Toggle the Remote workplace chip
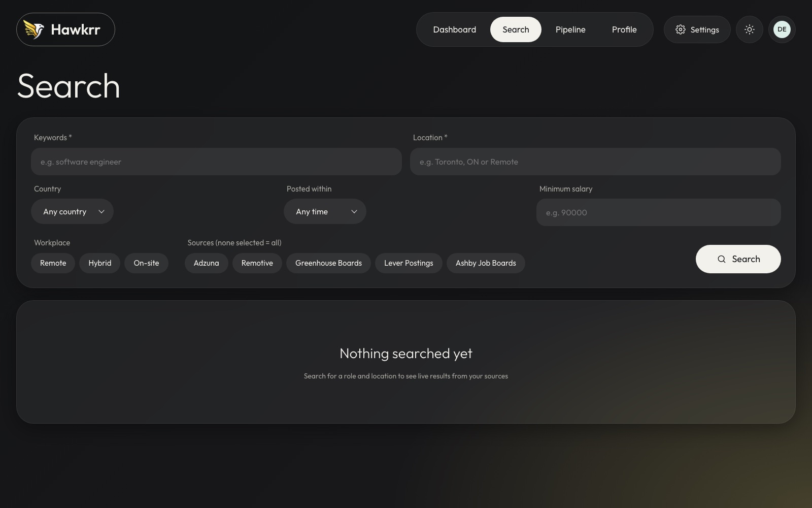The image size is (812, 508). tap(53, 263)
